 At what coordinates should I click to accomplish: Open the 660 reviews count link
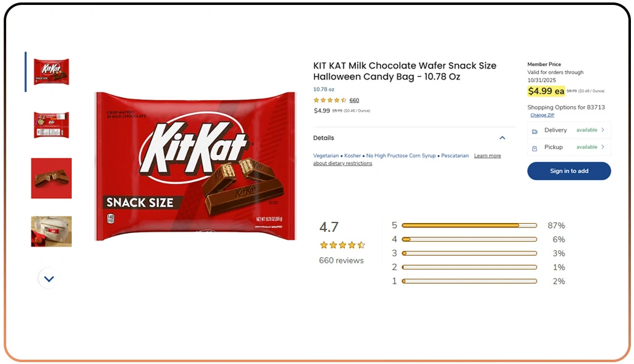point(354,100)
